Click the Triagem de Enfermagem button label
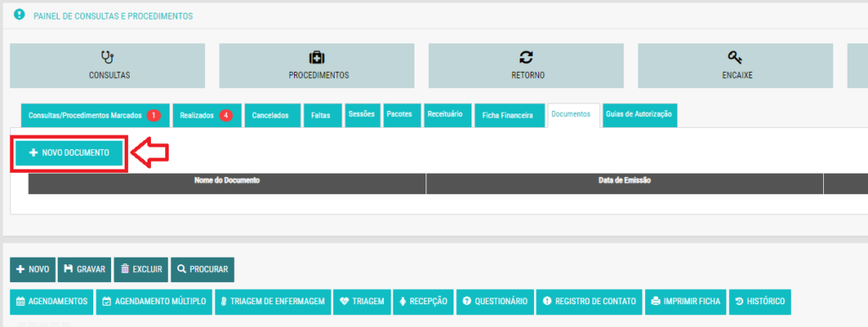 click(x=278, y=302)
